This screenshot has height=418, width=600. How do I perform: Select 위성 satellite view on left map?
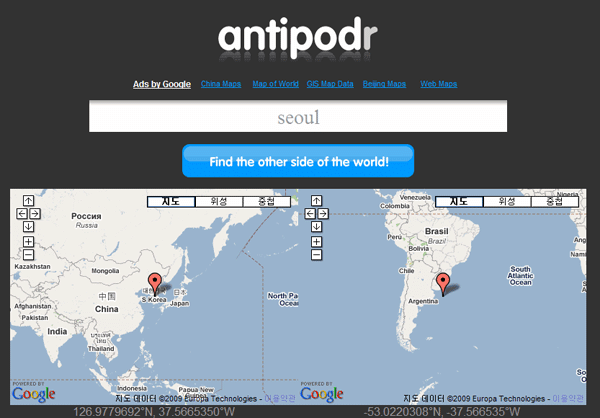[x=219, y=202]
